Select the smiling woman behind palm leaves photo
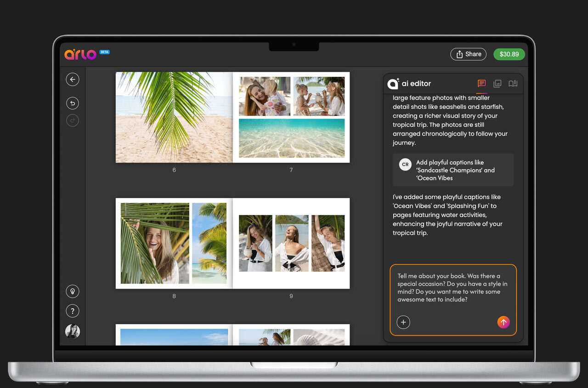This screenshot has height=388, width=588. point(155,243)
